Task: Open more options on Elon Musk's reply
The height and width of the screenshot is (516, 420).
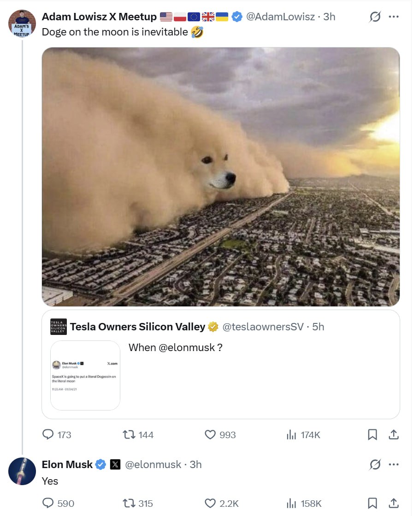Action: coord(393,464)
